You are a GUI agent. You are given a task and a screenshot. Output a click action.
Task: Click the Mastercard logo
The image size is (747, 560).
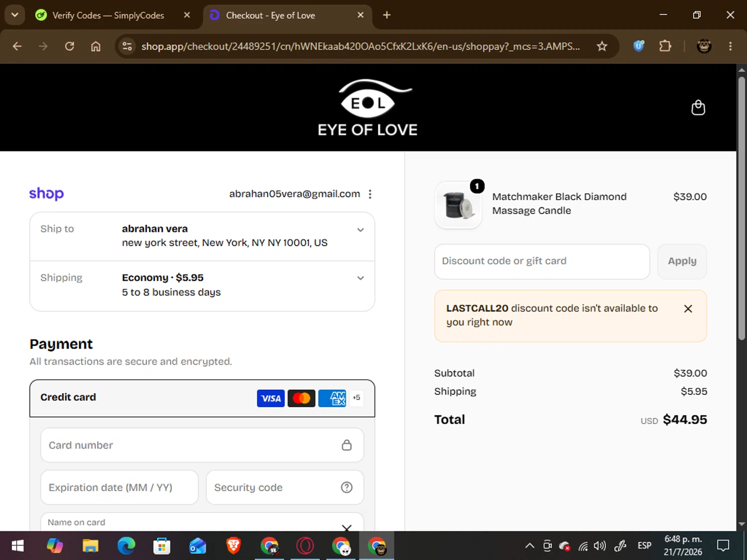coord(301,398)
